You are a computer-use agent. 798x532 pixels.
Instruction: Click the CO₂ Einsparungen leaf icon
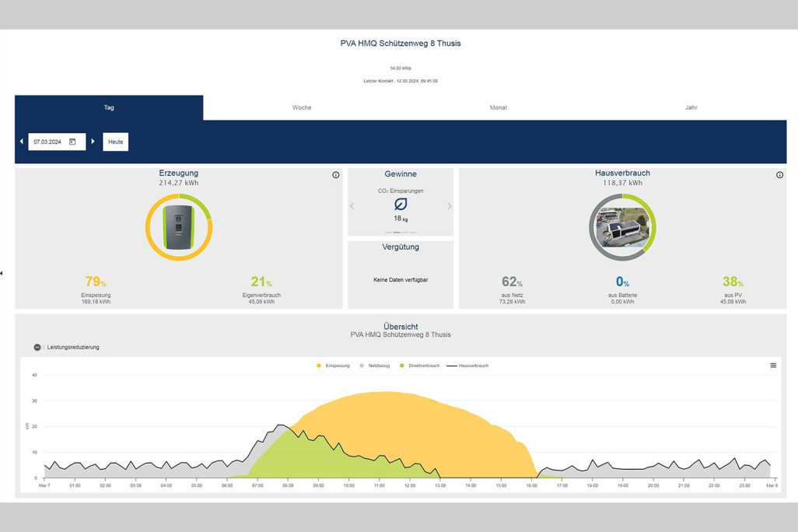click(401, 204)
